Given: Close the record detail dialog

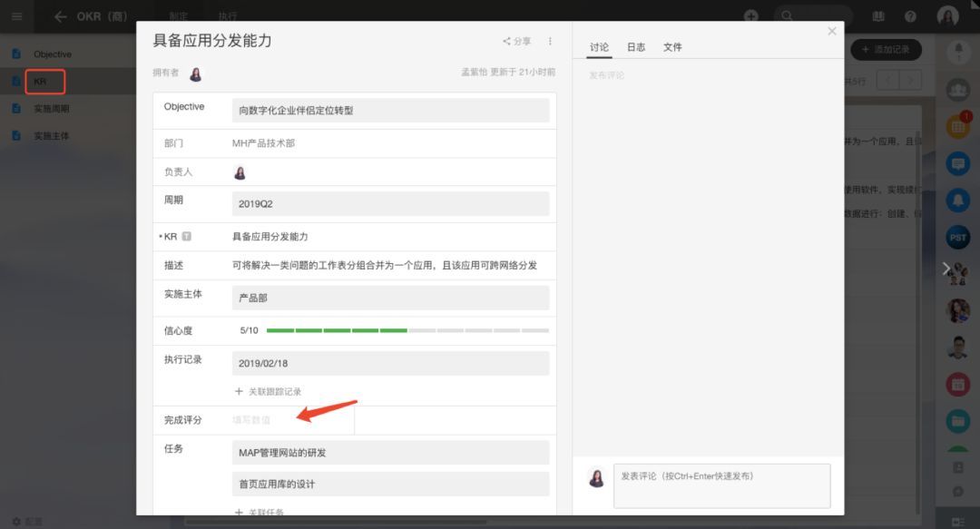Looking at the screenshot, I should coord(832,31).
